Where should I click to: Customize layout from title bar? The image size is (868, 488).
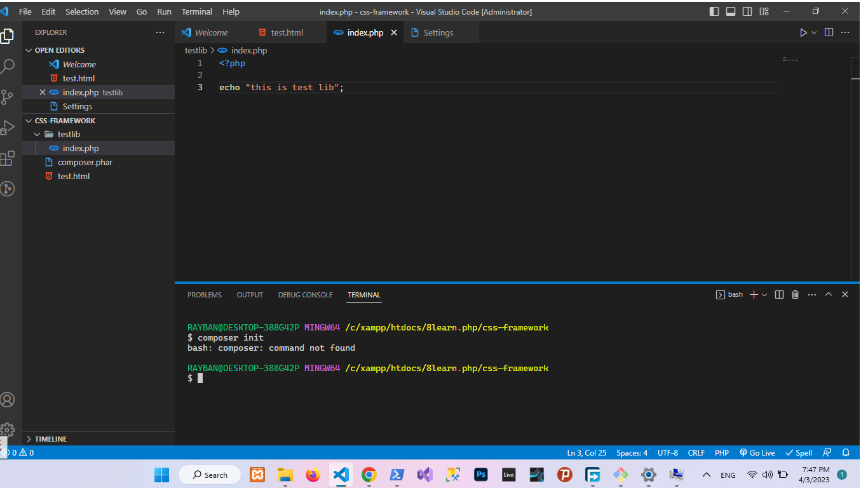[764, 11]
